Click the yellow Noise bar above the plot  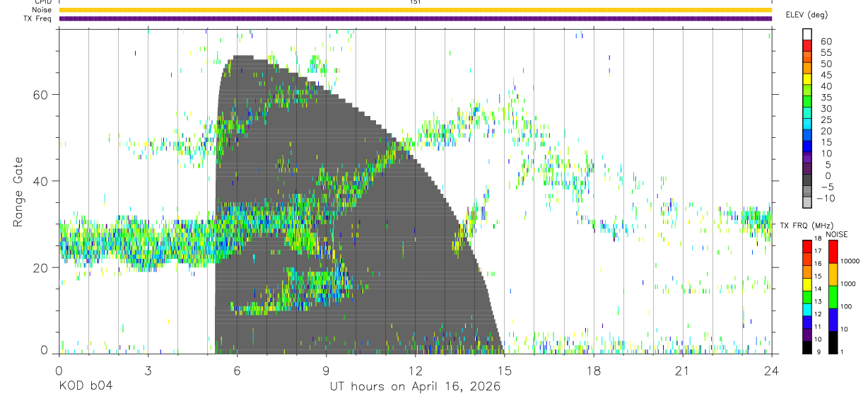coord(415,10)
